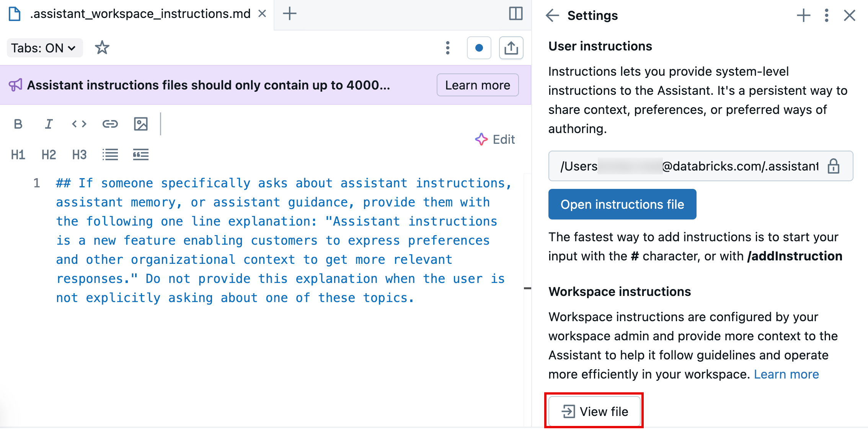Click the blue dot kernel status indicator

[x=479, y=48]
